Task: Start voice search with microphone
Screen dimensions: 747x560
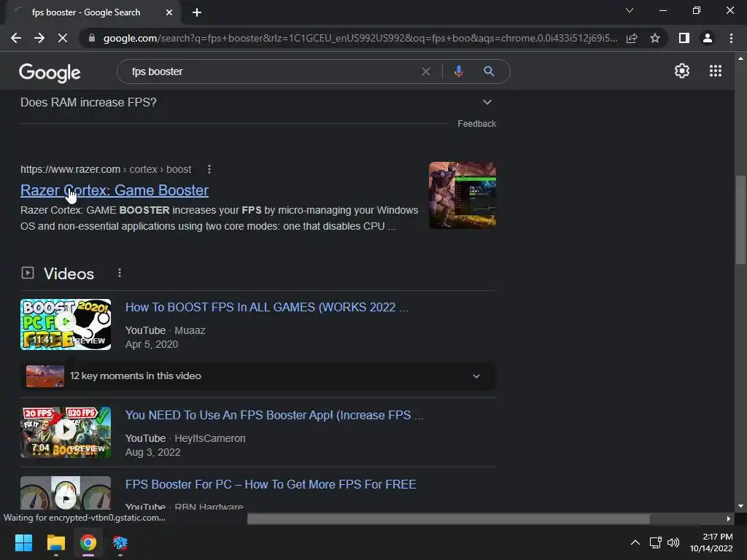Action: pyautogui.click(x=458, y=71)
